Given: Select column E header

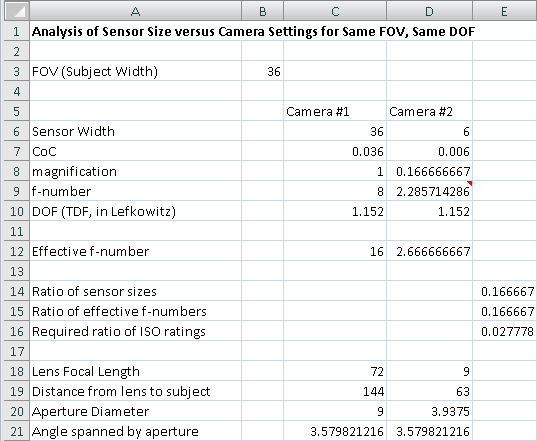Looking at the screenshot, I should point(505,11).
